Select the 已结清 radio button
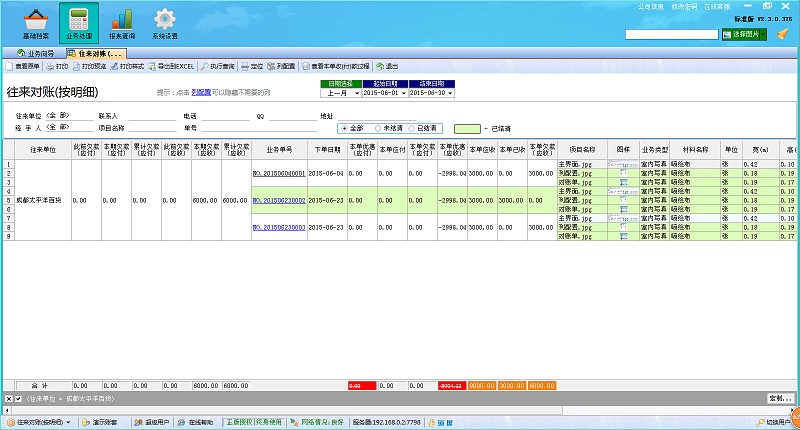 [411, 128]
